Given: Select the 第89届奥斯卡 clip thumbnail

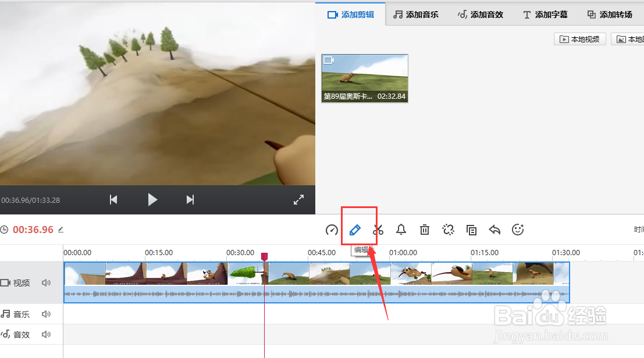Looking at the screenshot, I should click(365, 78).
